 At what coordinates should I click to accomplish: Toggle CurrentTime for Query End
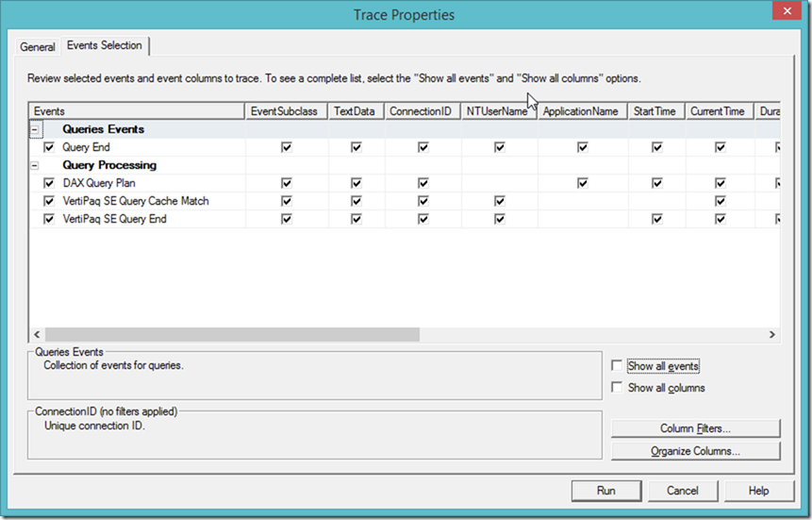tap(721, 147)
